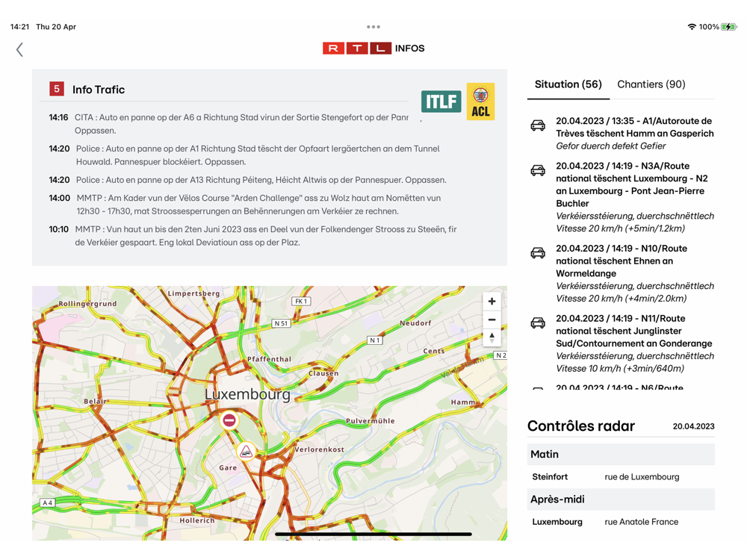The image size is (747, 560).
Task: Click the Luxembourg radar location row
Action: (621, 522)
